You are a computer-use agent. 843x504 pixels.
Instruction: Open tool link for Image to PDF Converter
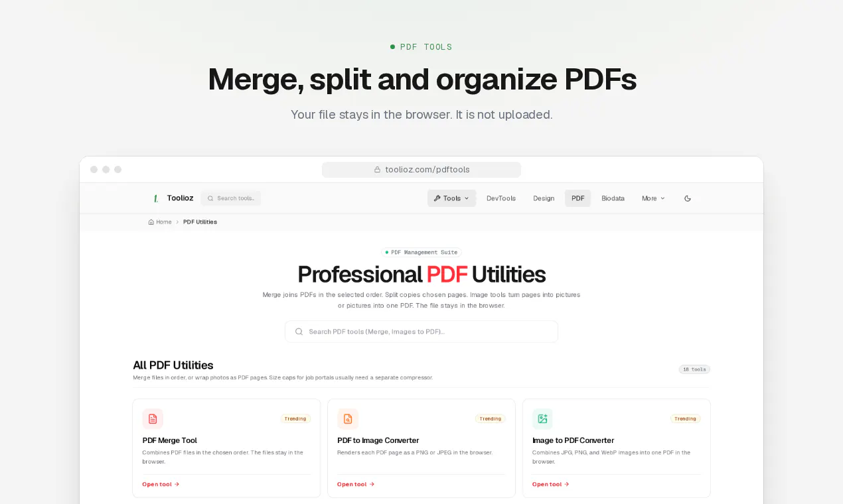click(551, 484)
